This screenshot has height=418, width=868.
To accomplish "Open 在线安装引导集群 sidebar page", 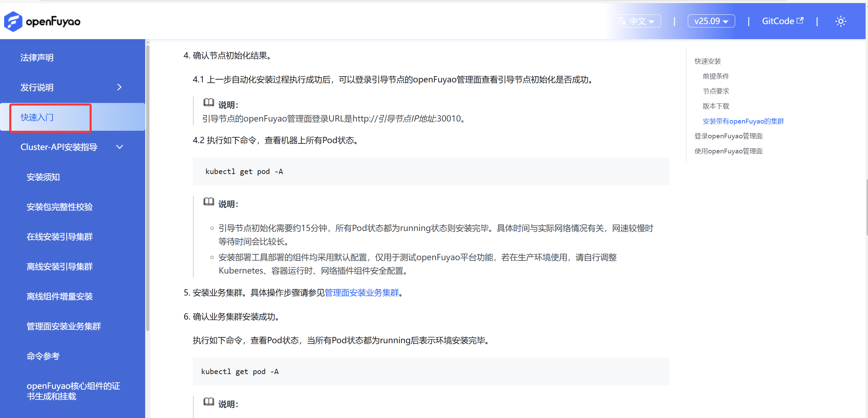I will tap(60, 237).
